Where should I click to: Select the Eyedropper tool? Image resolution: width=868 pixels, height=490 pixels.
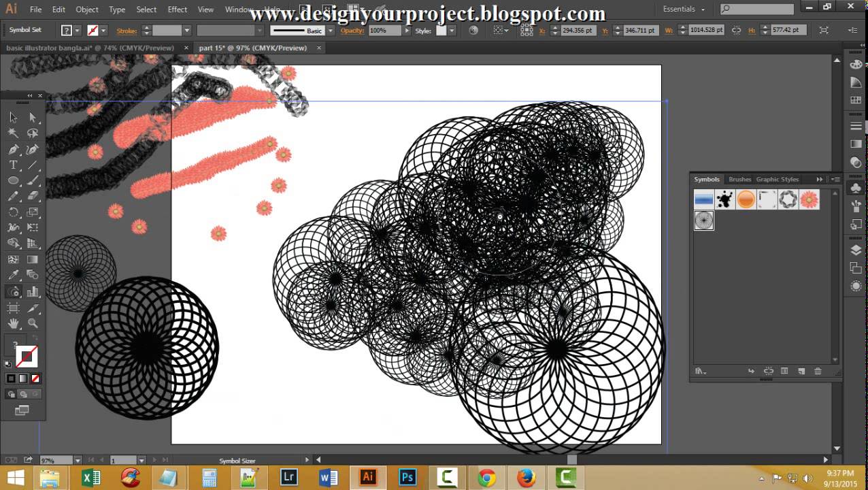pos(13,275)
